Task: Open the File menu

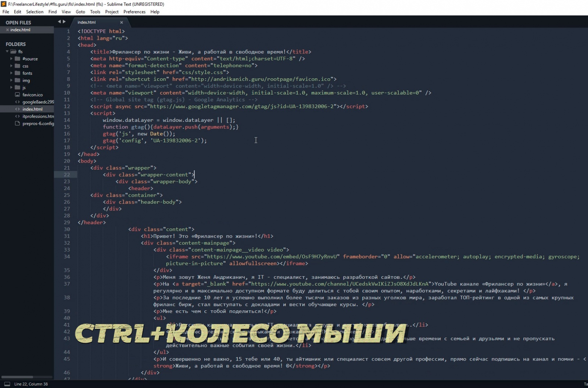Action: tap(6, 12)
